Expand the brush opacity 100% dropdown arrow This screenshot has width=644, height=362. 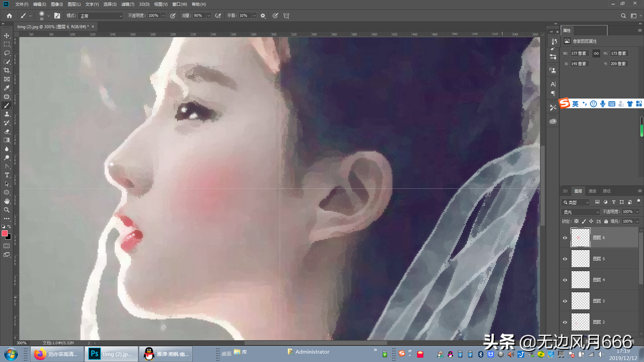(x=163, y=16)
